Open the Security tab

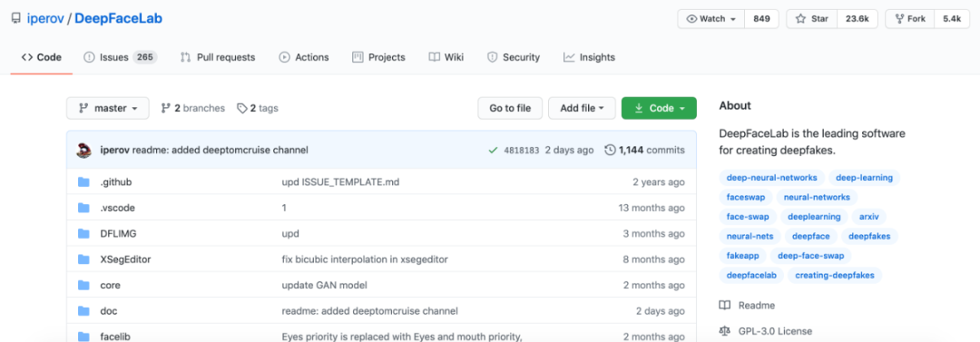[x=513, y=57]
